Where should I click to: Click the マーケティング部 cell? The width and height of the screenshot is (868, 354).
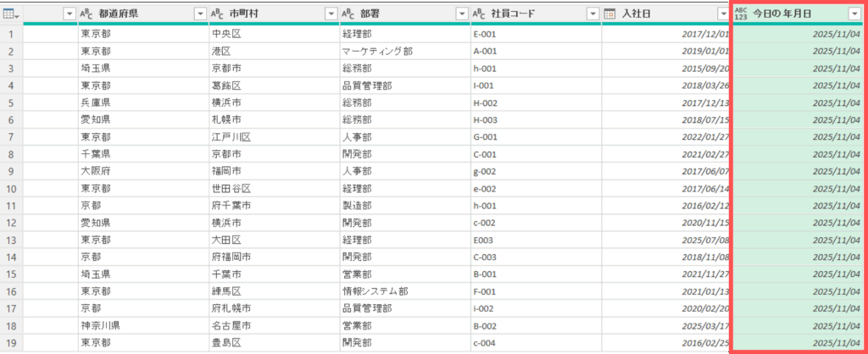pos(376,52)
